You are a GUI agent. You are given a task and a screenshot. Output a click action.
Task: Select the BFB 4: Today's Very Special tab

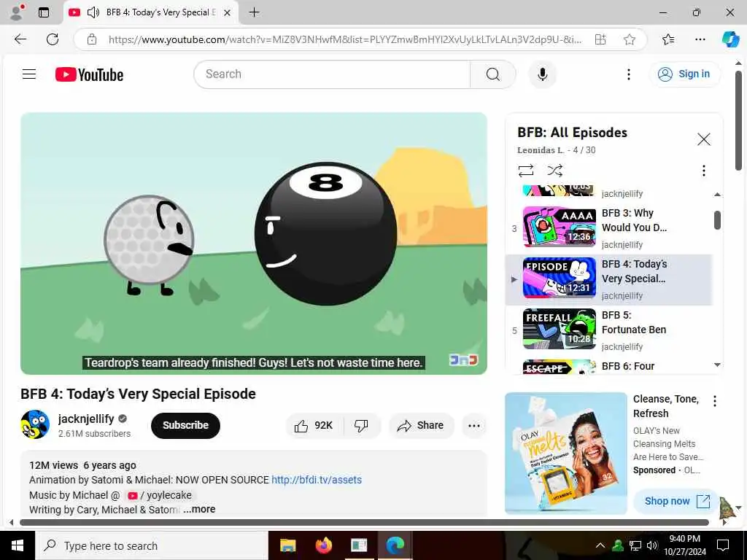coord(150,12)
